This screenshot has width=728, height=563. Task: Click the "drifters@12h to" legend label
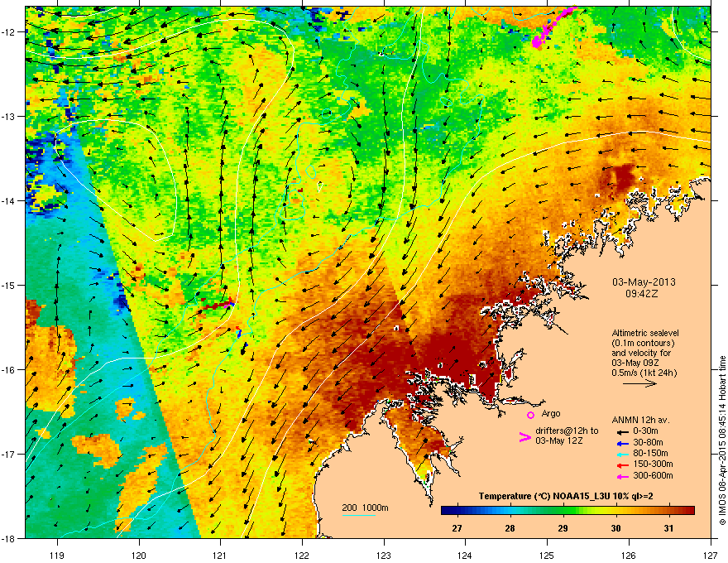tap(567, 431)
